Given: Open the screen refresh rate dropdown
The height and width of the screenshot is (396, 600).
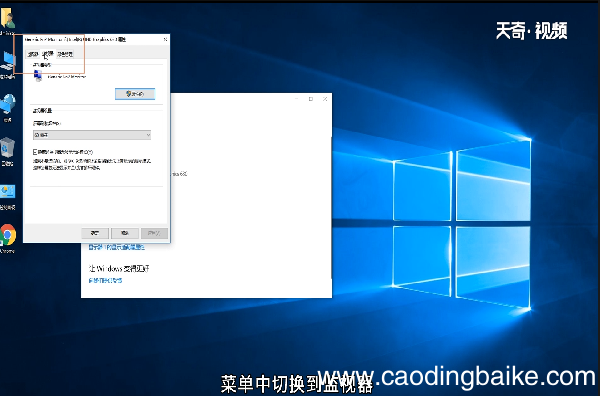Looking at the screenshot, I should click(92, 135).
